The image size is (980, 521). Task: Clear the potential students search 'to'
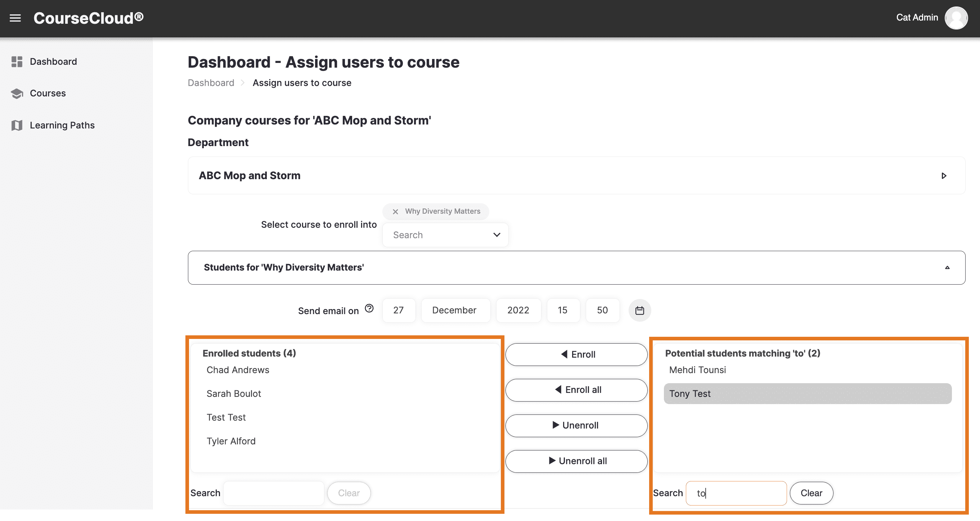pos(811,493)
